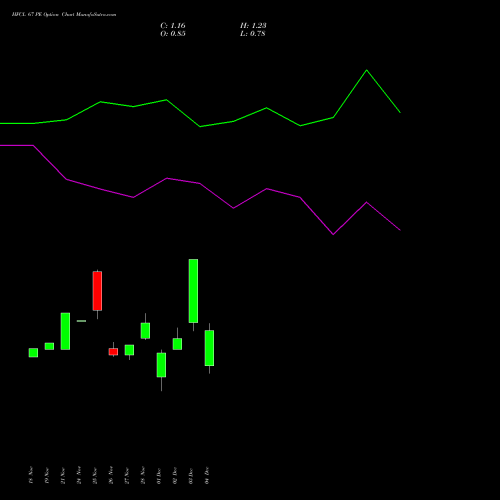The width and height of the screenshot is (500, 500).
Task: Click the 02 Dec date label
Action: pos(175,475)
